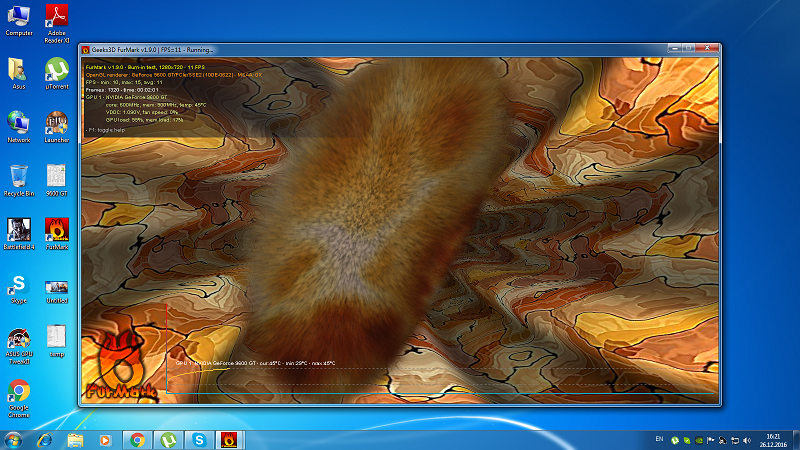Open Windows Explorer from the taskbar

click(x=75, y=440)
